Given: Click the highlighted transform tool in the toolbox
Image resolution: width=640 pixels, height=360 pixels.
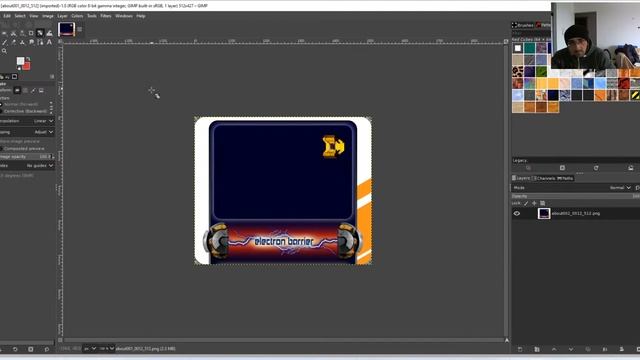Looking at the screenshot, I should coord(40,33).
